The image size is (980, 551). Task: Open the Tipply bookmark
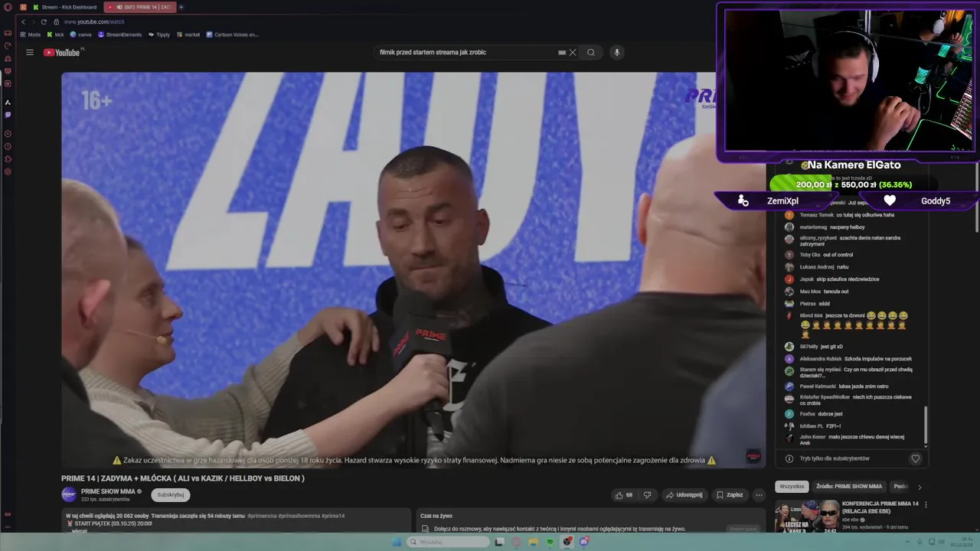point(159,34)
